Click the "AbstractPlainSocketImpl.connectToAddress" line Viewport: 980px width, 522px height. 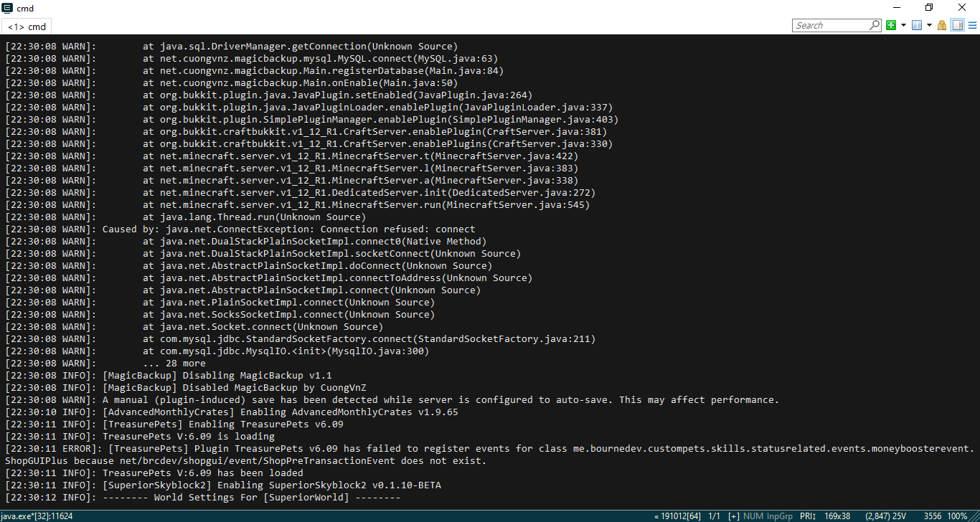point(268,278)
